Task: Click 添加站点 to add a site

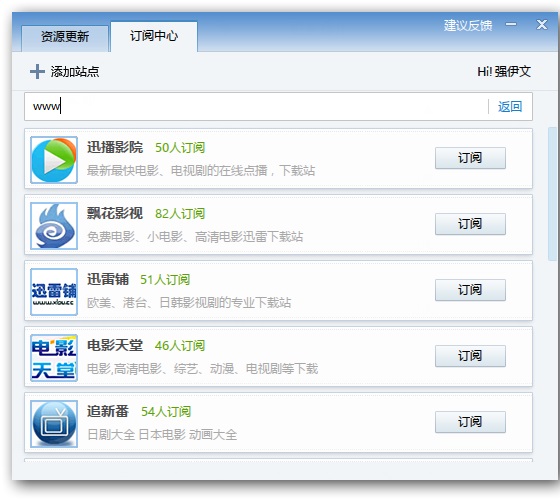Action: [x=75, y=71]
